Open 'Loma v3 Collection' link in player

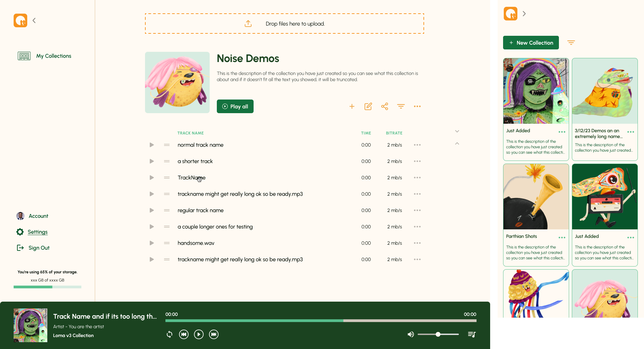74,335
